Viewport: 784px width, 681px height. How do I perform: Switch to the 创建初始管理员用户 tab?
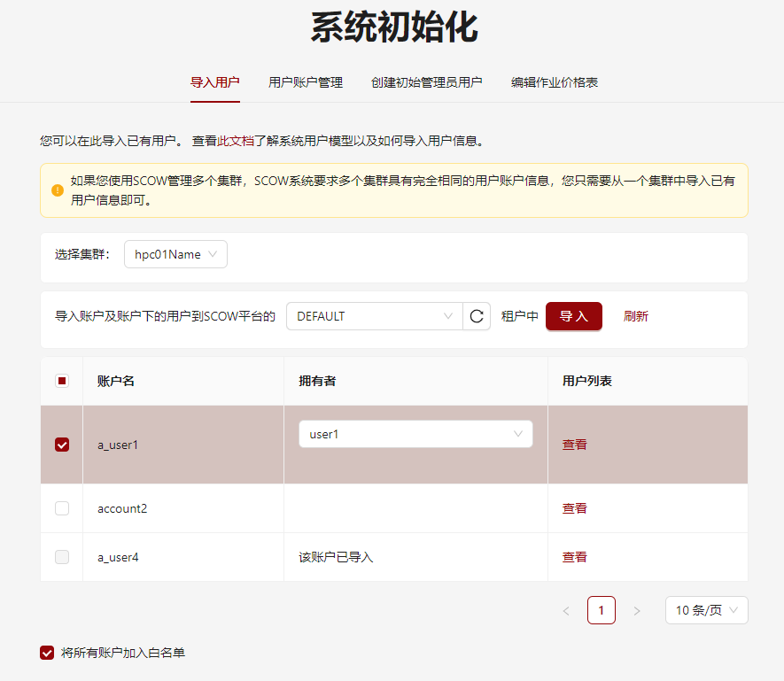click(x=427, y=81)
